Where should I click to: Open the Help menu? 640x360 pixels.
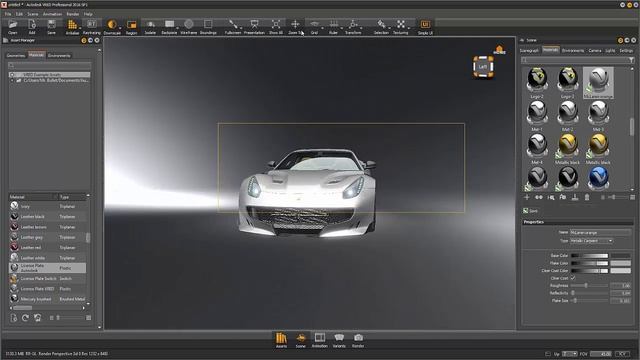[88, 14]
